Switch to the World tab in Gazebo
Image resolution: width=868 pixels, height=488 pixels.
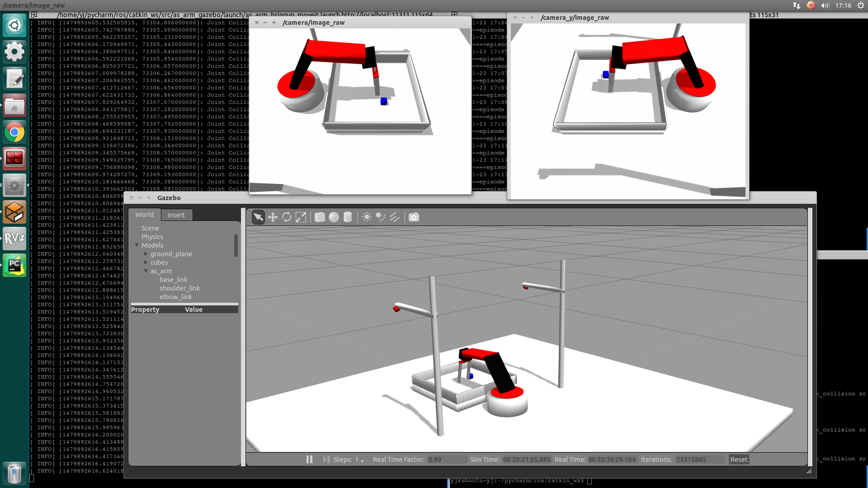144,215
